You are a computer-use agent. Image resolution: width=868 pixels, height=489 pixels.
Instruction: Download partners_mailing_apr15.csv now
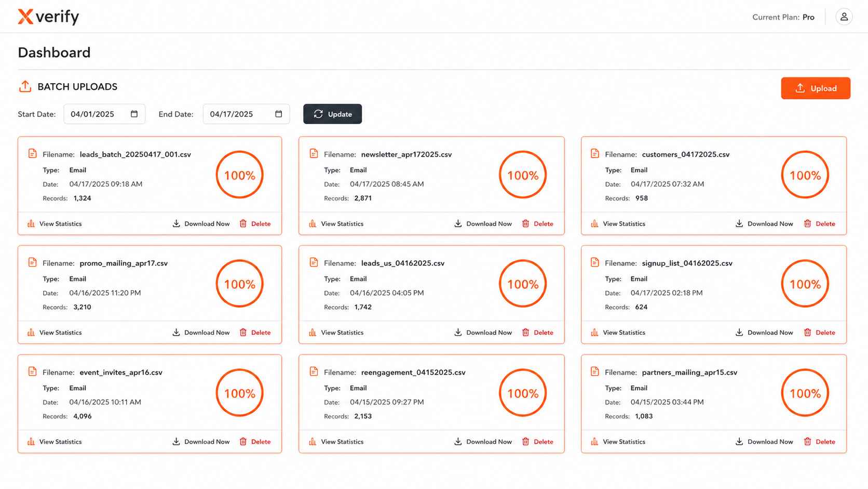764,442
